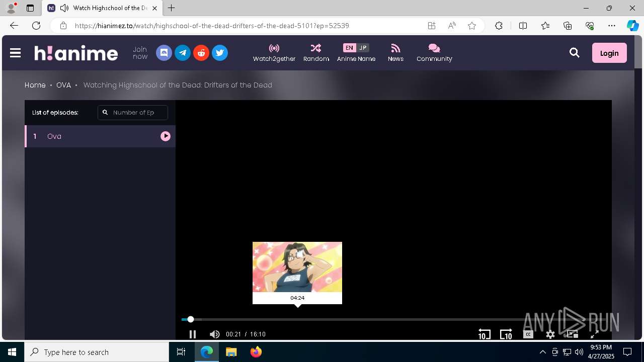Pause the video
This screenshot has width=644, height=362.
(193, 334)
